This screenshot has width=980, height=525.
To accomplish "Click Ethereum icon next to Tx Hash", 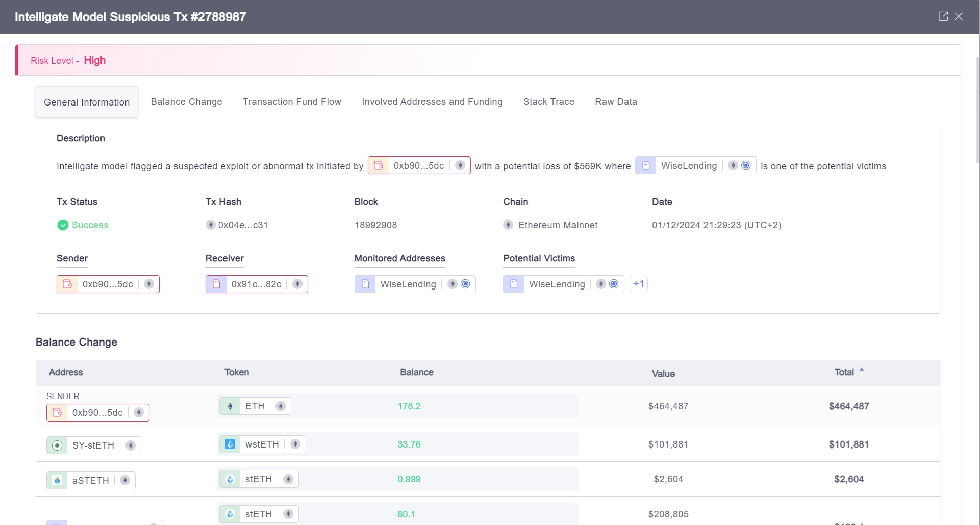I will click(x=210, y=225).
